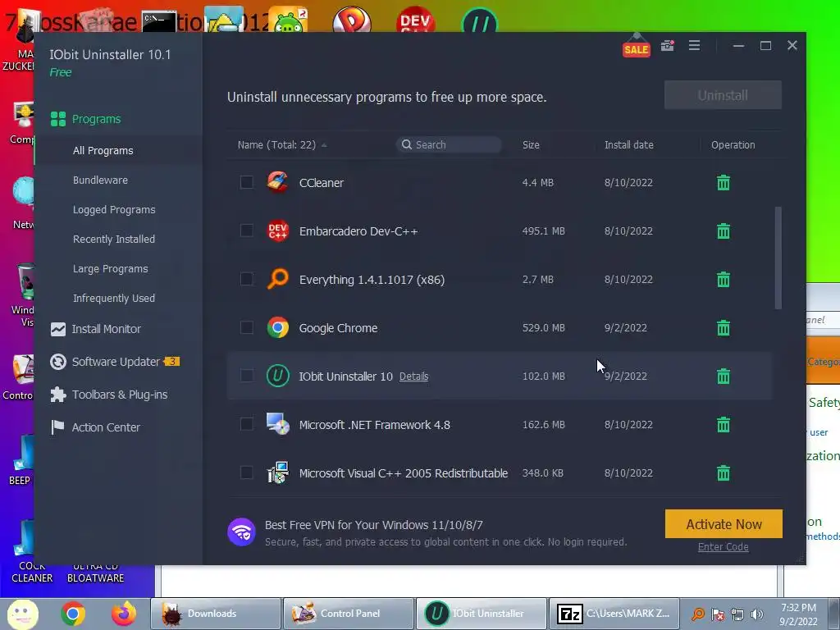Select All Programs in the sidebar
This screenshot has width=840, height=630.
[103, 151]
